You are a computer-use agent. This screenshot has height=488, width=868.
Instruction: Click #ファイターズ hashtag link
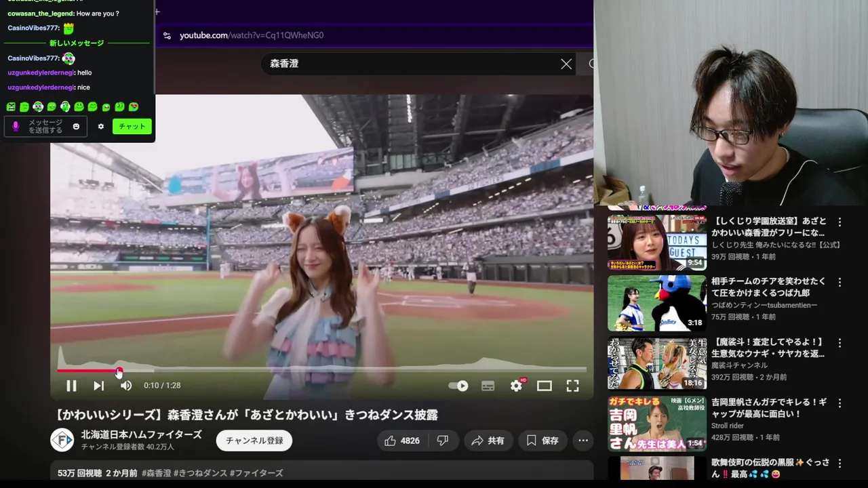click(x=256, y=473)
